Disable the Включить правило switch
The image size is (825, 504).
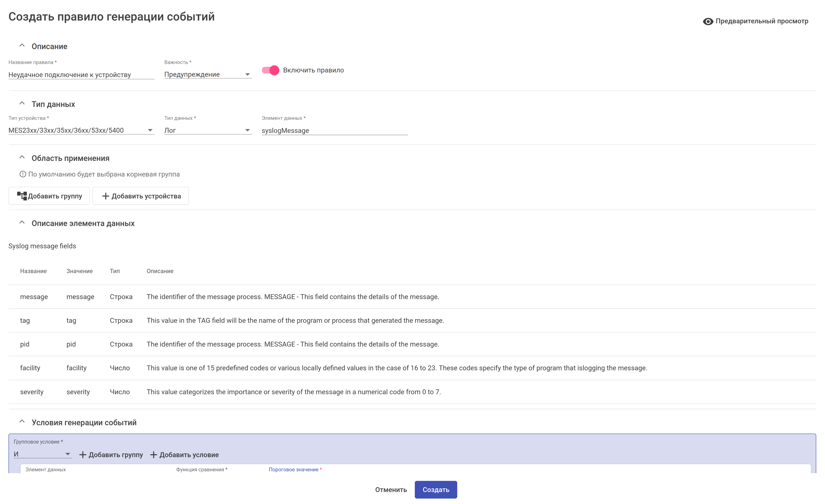coord(270,70)
